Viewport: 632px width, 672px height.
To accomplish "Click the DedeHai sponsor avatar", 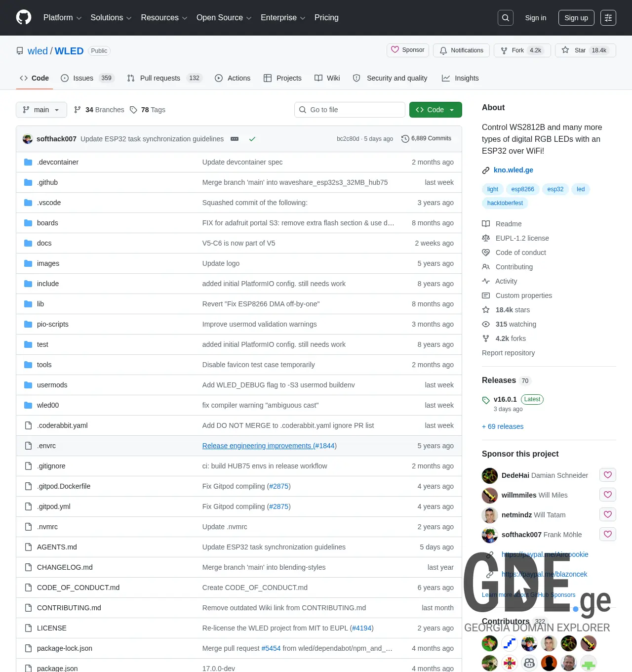I will coord(490,475).
